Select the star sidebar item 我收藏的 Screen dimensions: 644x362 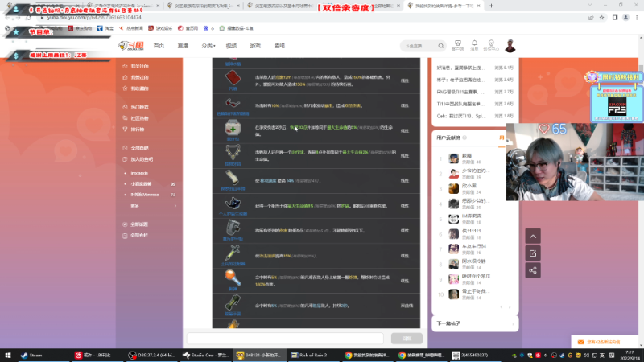point(139,88)
